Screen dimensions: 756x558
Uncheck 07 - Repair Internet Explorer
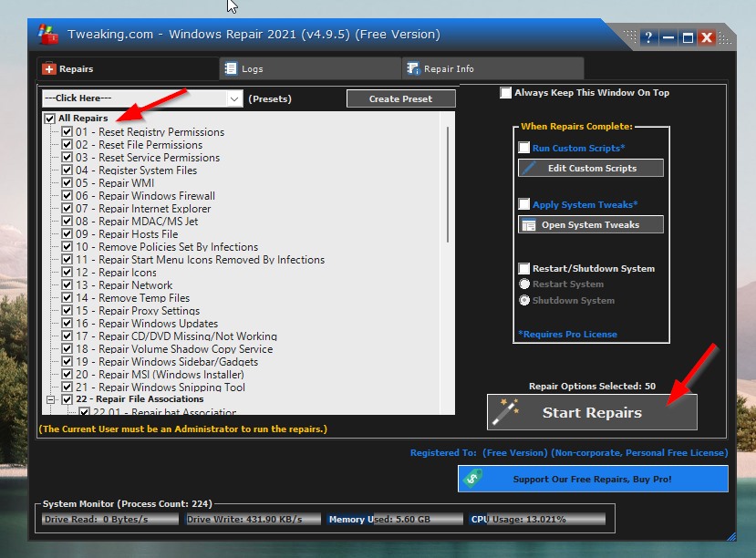67,208
